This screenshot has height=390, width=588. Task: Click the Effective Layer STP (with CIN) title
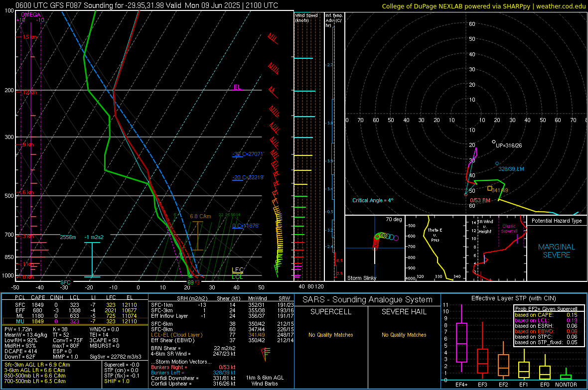coord(514,298)
